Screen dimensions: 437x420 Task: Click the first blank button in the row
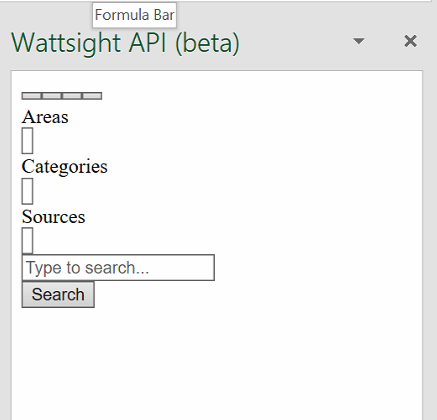(32, 96)
